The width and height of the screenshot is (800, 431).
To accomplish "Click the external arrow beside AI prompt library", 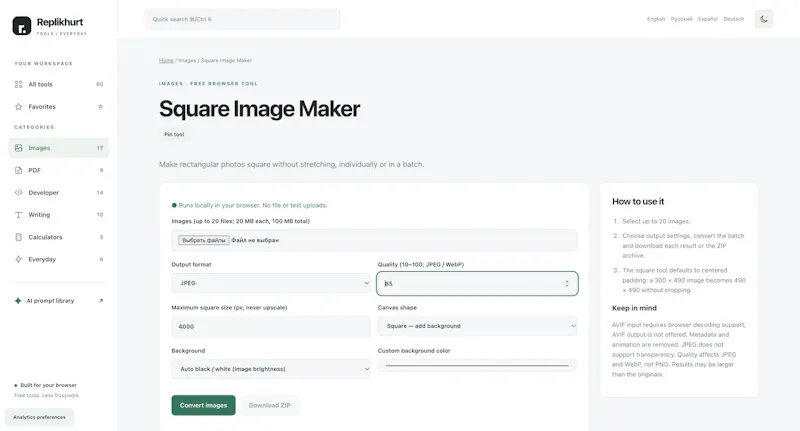I will click(x=101, y=300).
